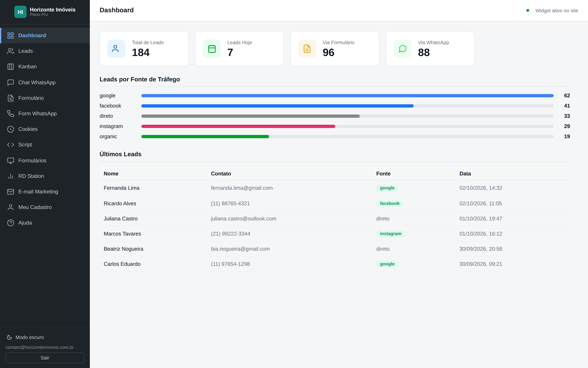The image size is (588, 368).
Task: Go to Kanban in the sidebar
Action: (45, 67)
